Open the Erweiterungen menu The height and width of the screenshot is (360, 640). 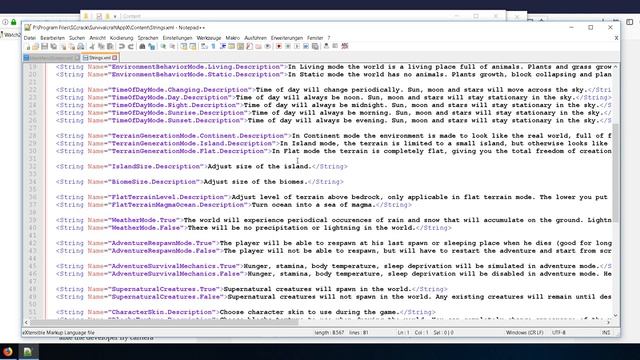tap(287, 38)
